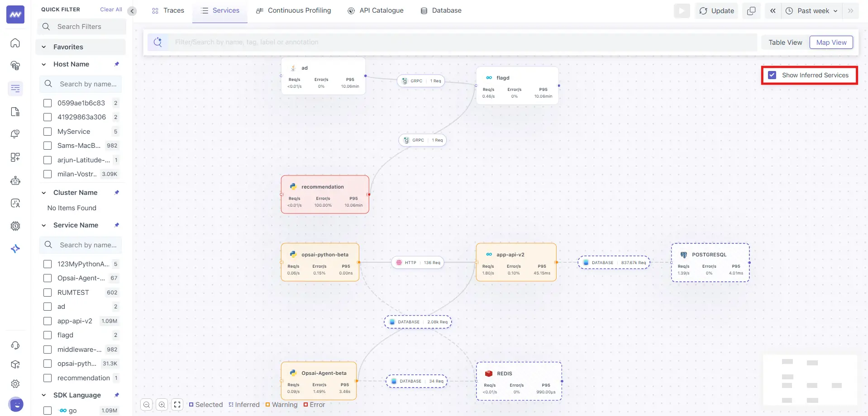Collapse the Cluster Name section
Image resolution: width=868 pixels, height=416 pixels.
44,193
